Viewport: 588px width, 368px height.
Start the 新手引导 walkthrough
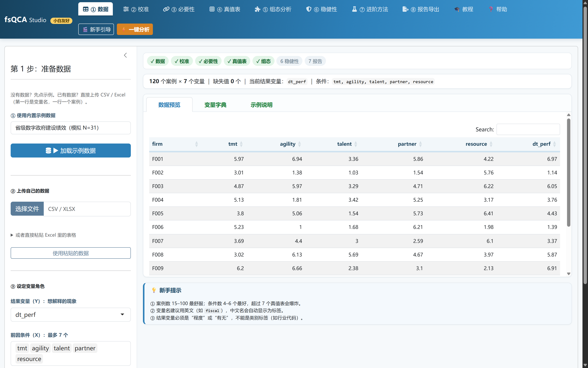[96, 29]
